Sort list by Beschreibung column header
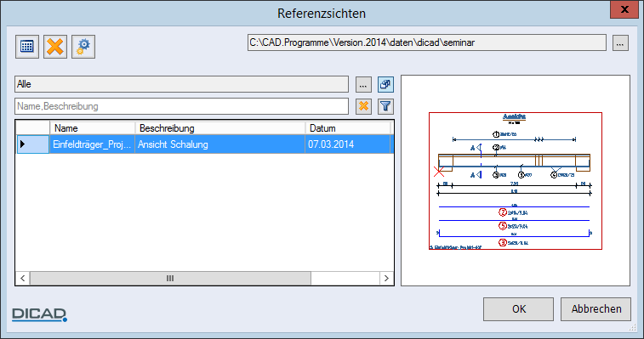 coord(220,128)
